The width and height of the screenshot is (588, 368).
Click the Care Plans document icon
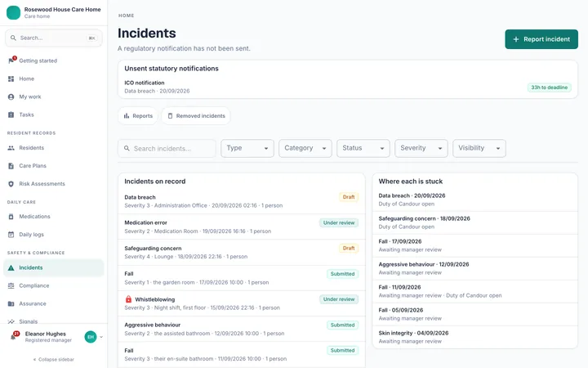pyautogui.click(x=11, y=166)
